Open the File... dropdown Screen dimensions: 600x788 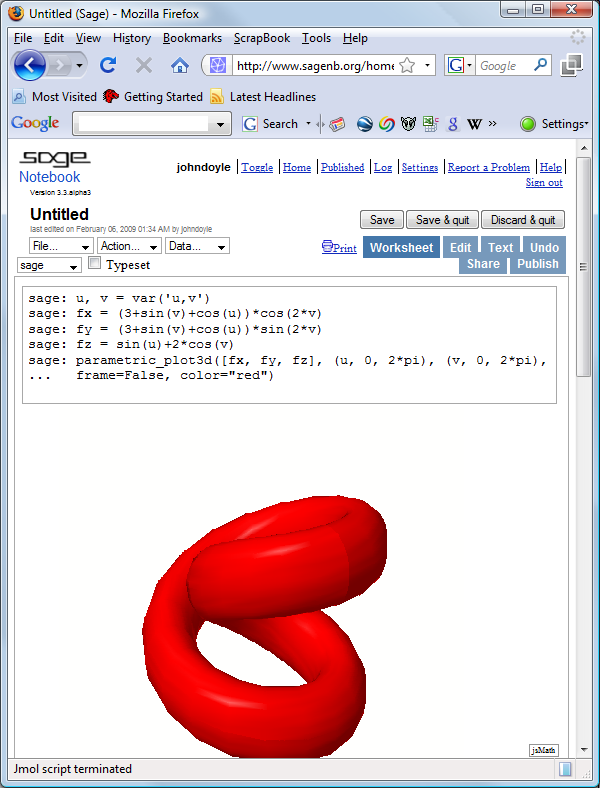(61, 246)
